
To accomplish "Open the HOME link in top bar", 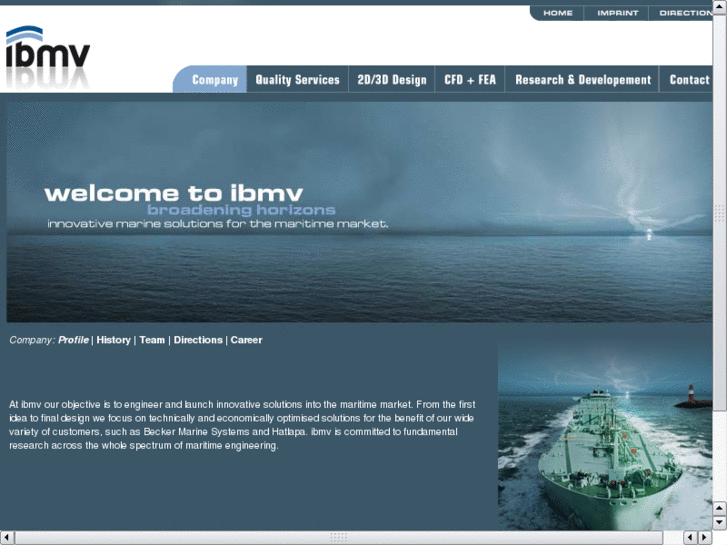I will (x=558, y=13).
